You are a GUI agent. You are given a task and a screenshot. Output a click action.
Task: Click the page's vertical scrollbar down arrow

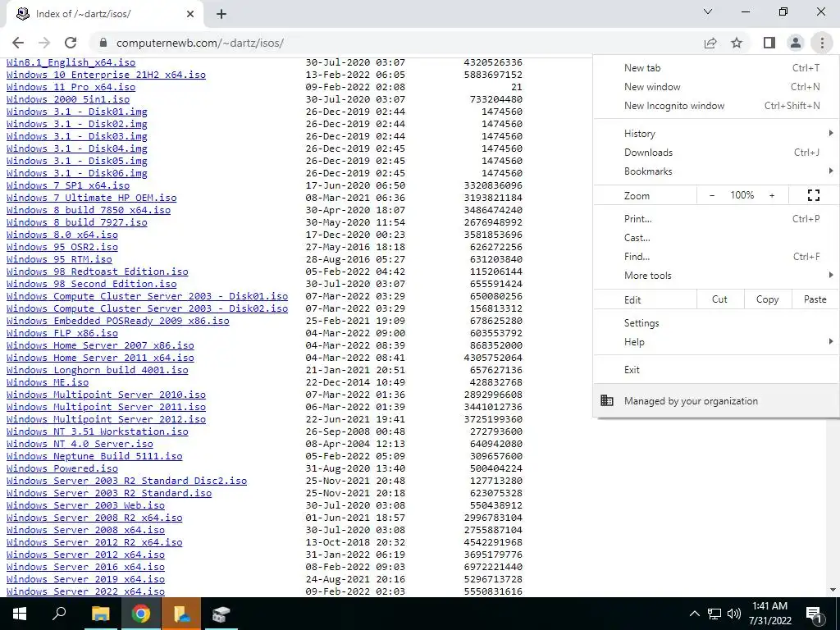pos(833,590)
